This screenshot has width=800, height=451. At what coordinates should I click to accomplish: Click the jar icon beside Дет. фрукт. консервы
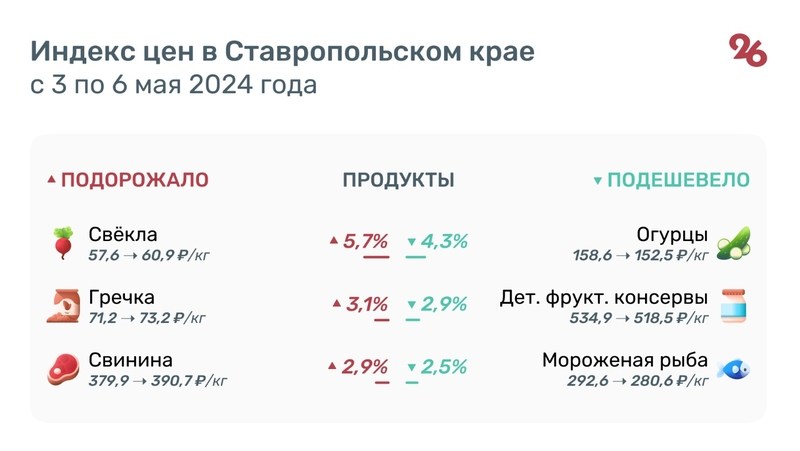click(x=734, y=306)
